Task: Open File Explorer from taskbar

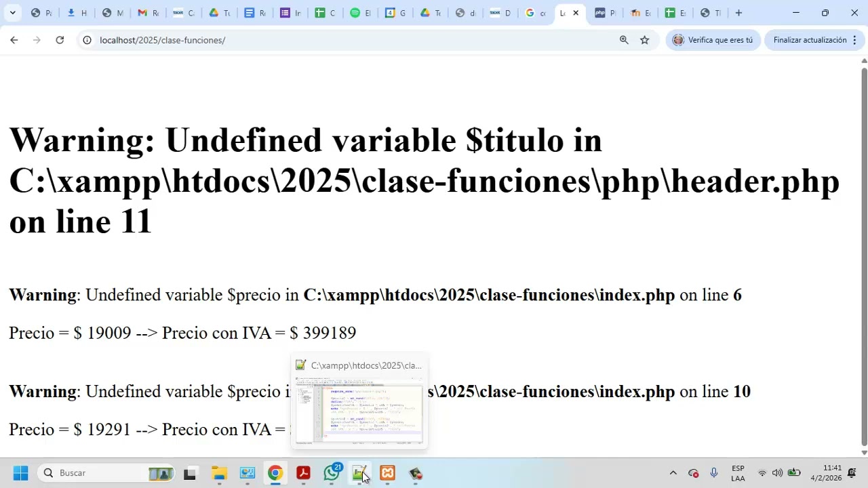Action: [x=218, y=473]
